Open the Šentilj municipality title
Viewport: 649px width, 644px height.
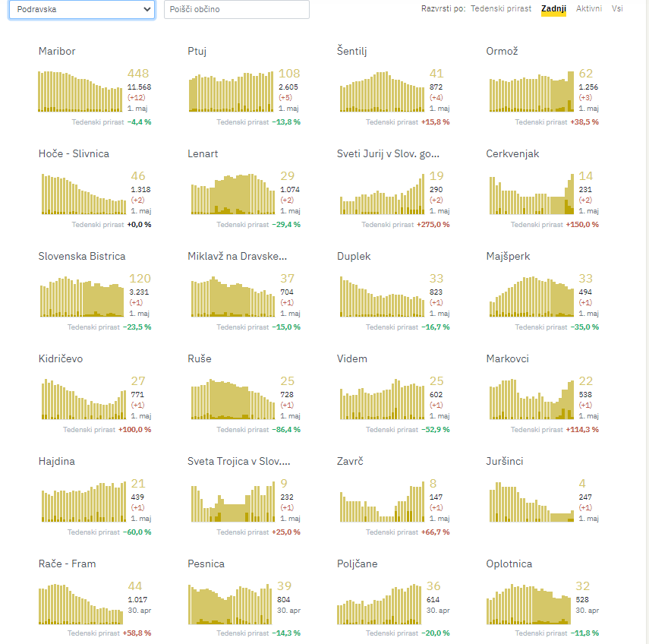351,51
